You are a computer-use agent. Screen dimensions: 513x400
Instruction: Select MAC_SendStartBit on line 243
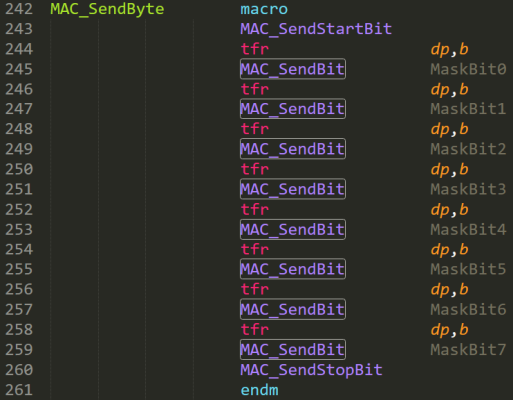[316, 29]
